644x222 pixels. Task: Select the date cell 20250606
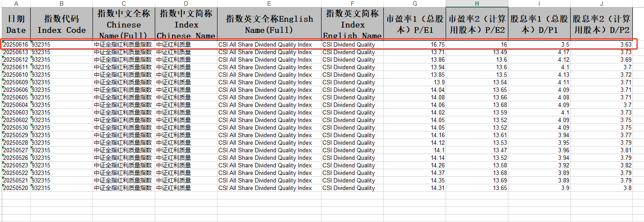[x=16, y=90]
